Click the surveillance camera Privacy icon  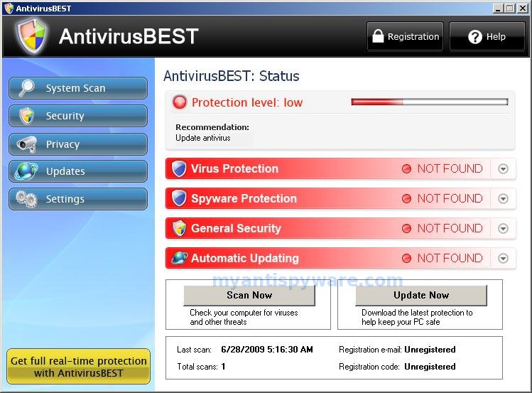26,144
